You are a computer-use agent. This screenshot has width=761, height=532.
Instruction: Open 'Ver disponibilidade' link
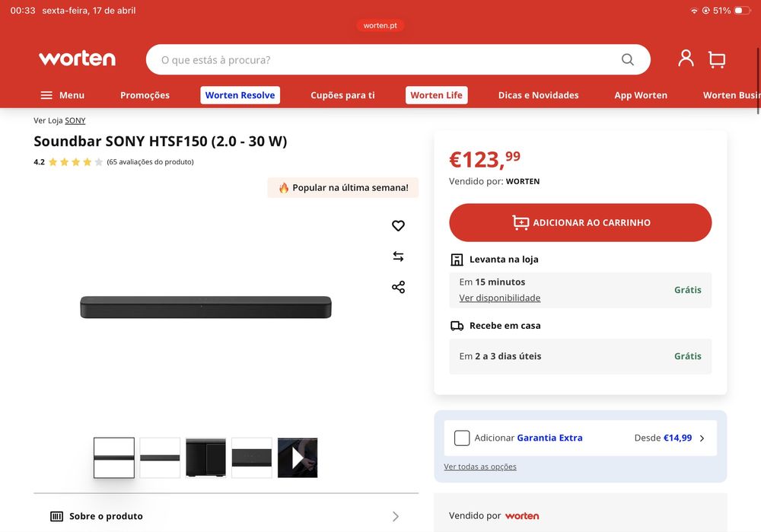499,298
